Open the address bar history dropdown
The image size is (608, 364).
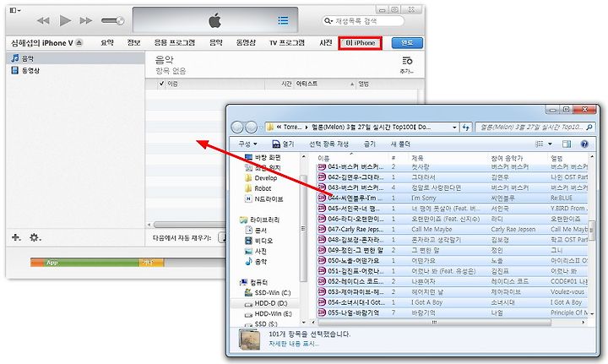coord(454,128)
